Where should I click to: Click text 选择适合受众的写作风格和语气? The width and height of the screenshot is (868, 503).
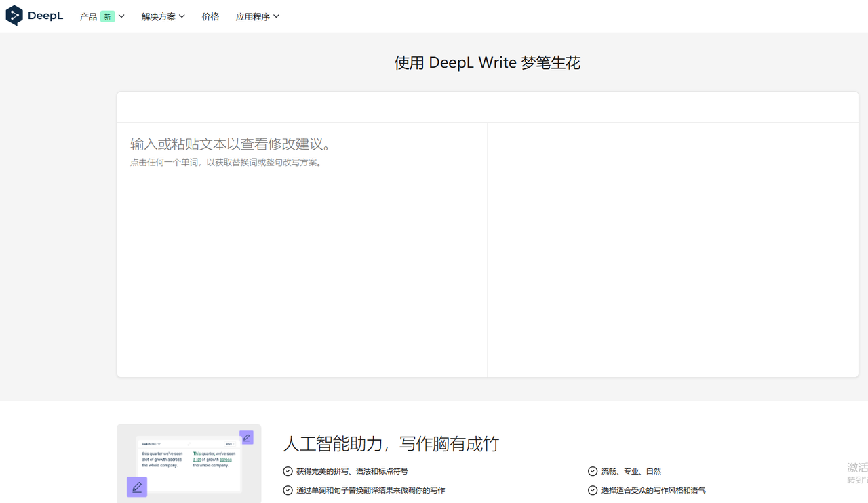point(653,490)
